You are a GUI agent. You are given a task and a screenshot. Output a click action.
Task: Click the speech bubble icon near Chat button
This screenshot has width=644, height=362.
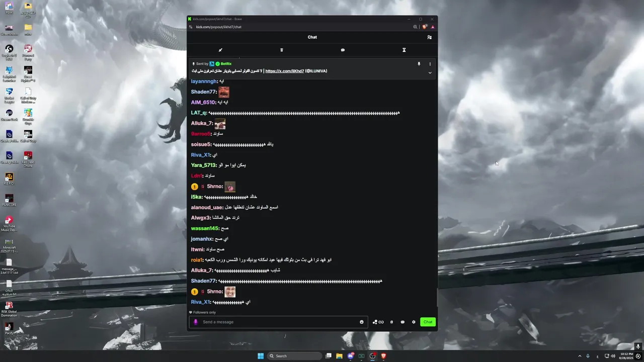point(403,322)
